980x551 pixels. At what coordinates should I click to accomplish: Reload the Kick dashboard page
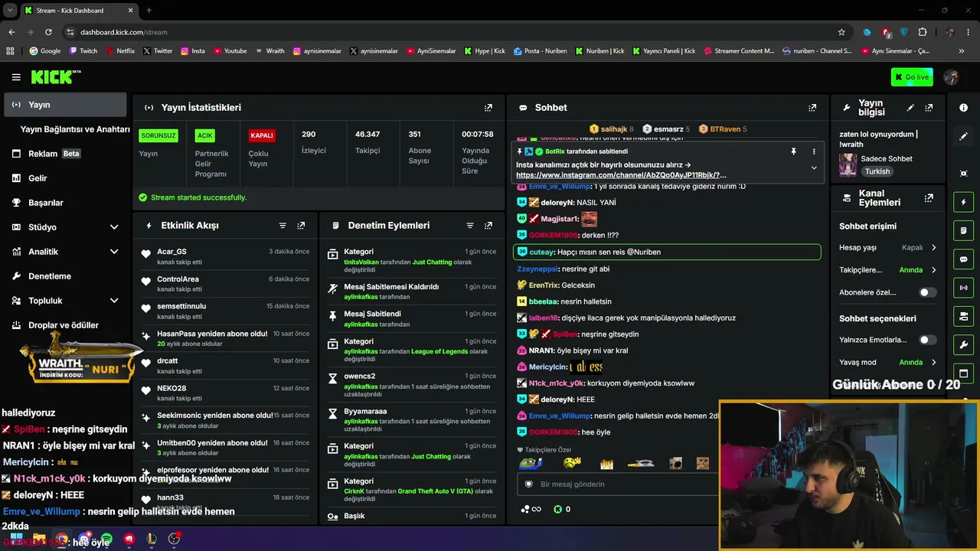coord(48,32)
